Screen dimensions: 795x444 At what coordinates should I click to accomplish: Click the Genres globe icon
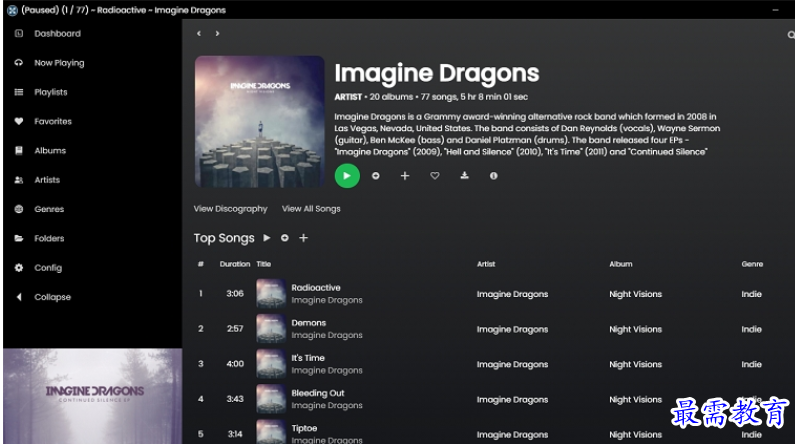(19, 209)
